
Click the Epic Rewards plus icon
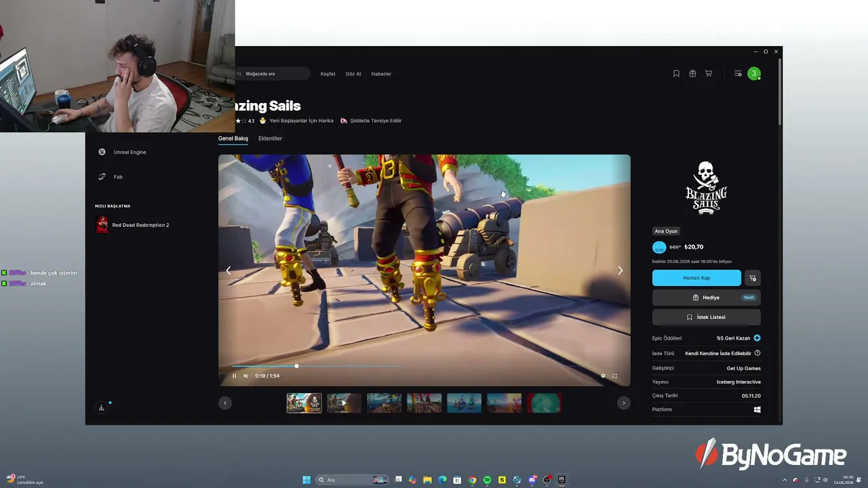point(757,338)
